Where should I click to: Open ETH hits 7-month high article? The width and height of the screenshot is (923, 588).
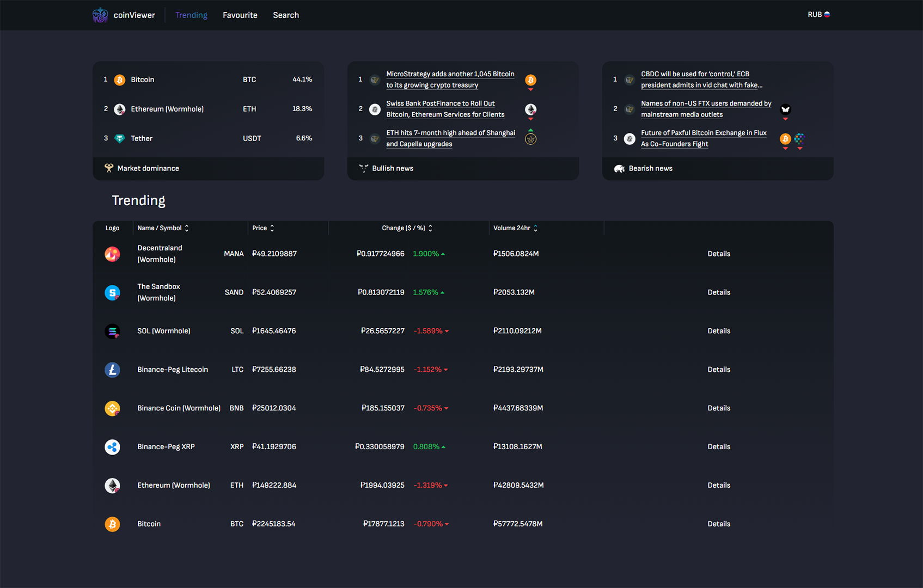451,138
